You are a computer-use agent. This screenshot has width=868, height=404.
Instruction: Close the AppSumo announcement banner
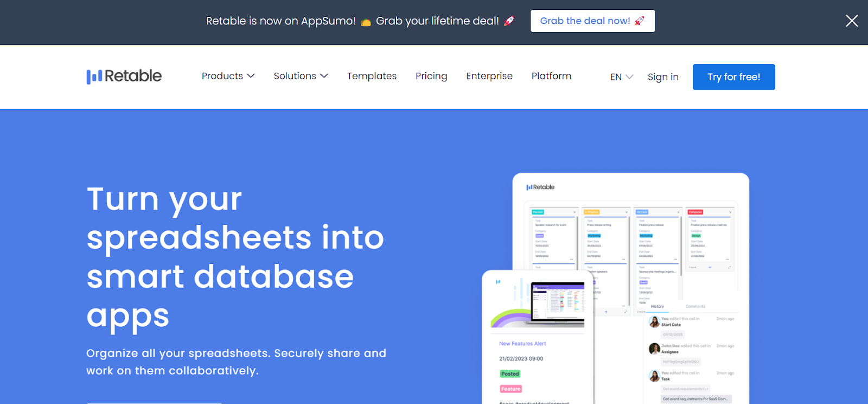[852, 21]
